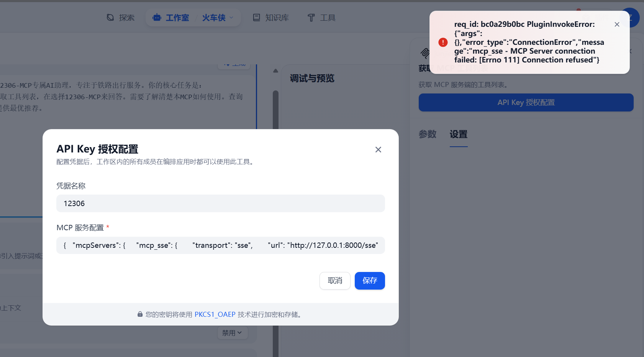Open the PKCS1_OAEP link

click(x=215, y=314)
